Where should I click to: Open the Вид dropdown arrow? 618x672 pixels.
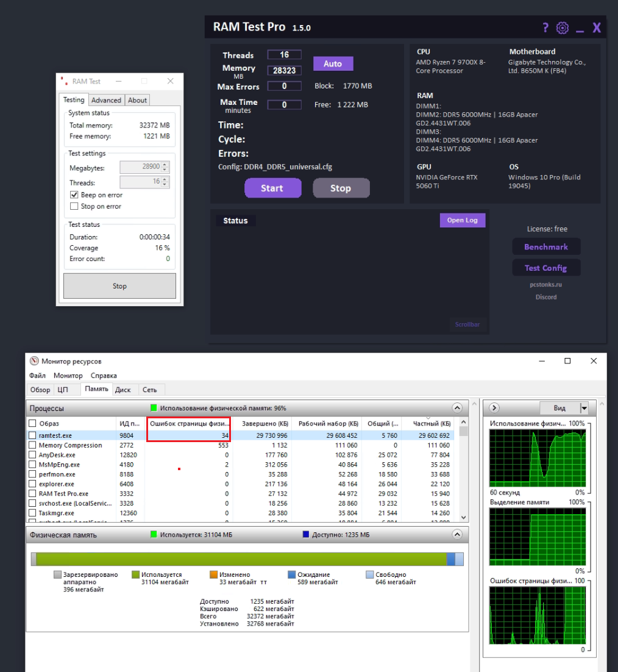click(584, 408)
